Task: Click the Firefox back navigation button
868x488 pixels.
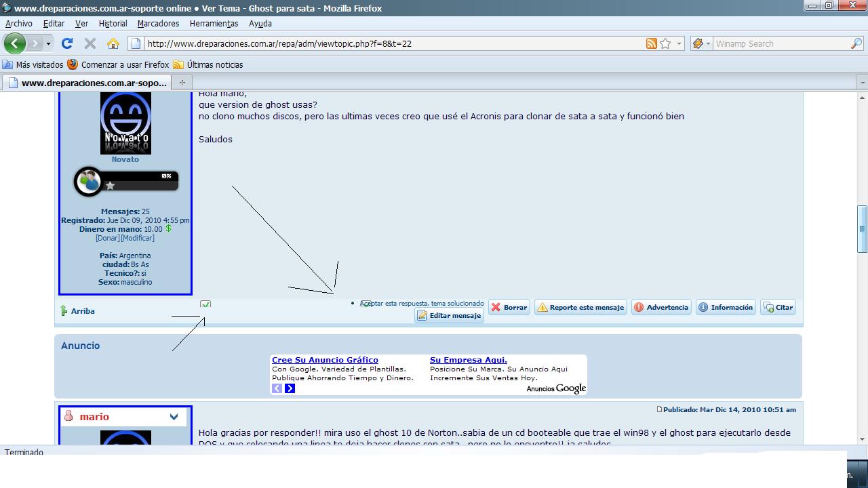Action: [14, 43]
